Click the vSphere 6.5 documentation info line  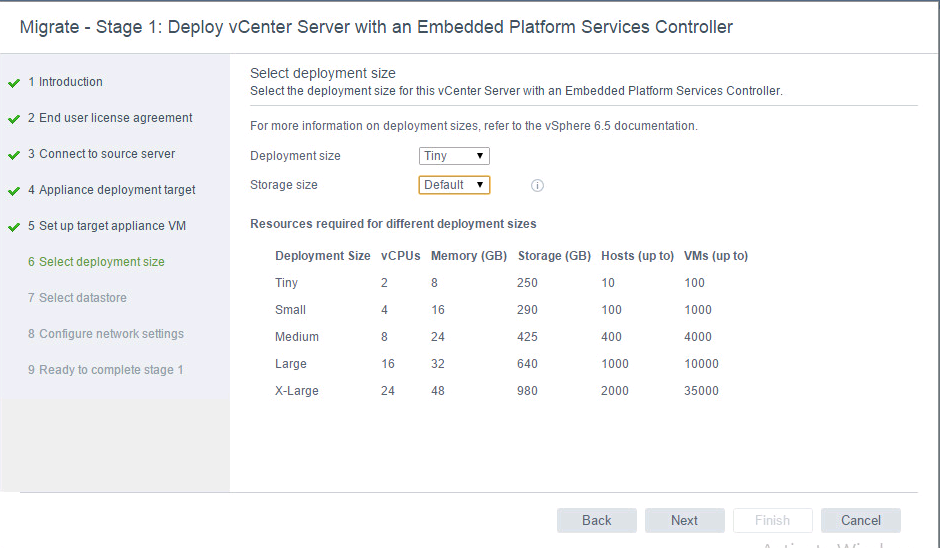[474, 126]
